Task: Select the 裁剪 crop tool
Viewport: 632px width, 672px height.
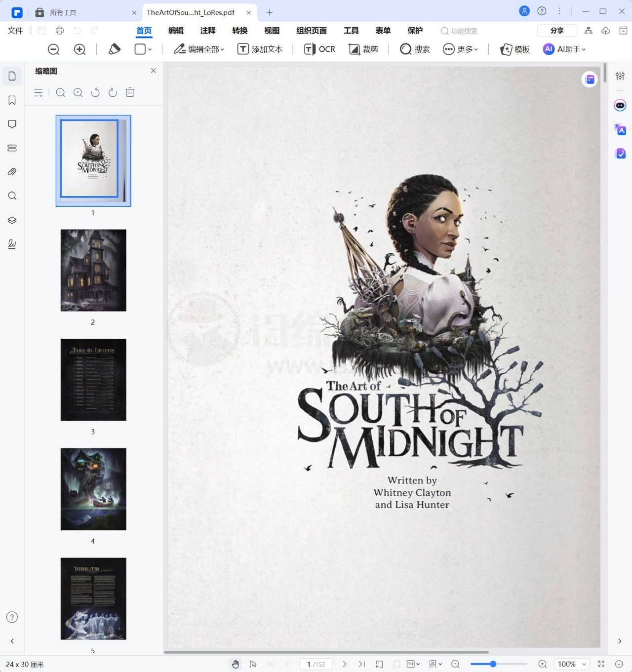Action: [363, 49]
